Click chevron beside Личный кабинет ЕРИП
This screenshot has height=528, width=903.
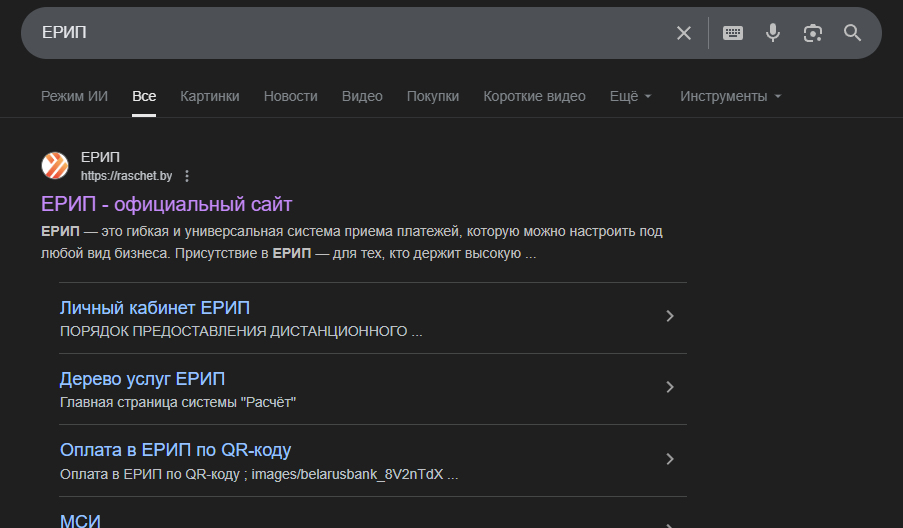(x=670, y=316)
